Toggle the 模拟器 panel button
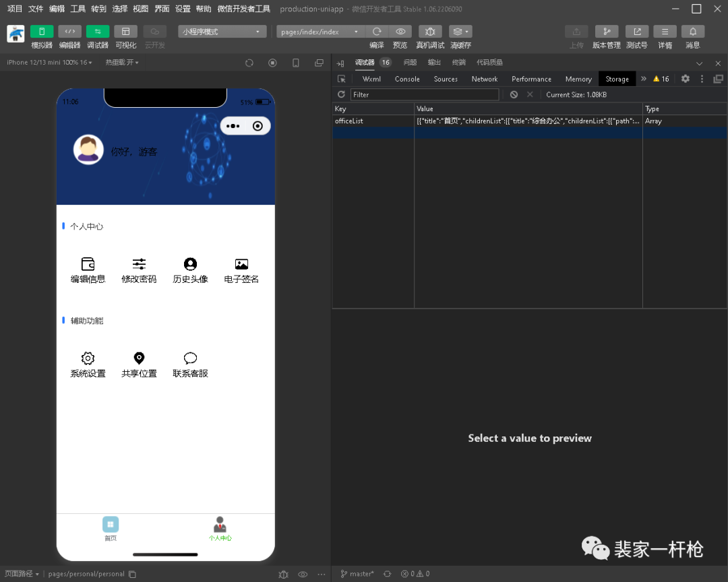Screen dimensions: 728x582 [x=42, y=32]
